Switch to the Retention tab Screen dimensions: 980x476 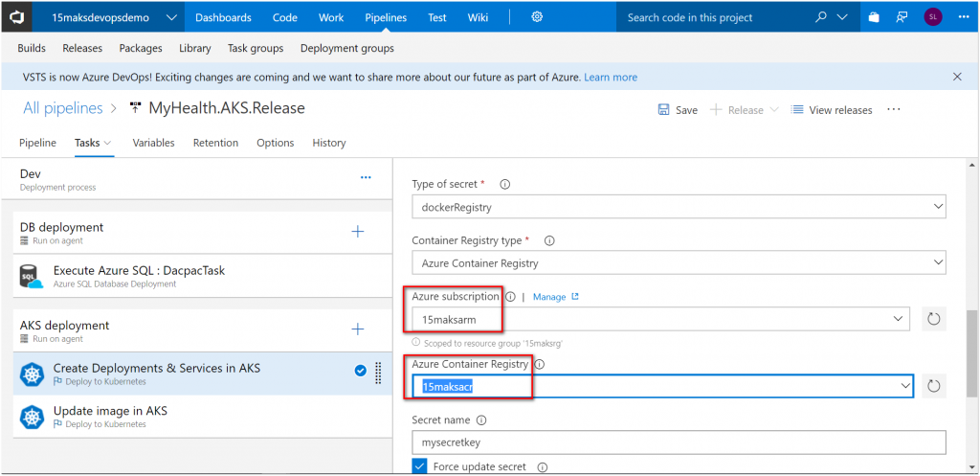[x=215, y=143]
